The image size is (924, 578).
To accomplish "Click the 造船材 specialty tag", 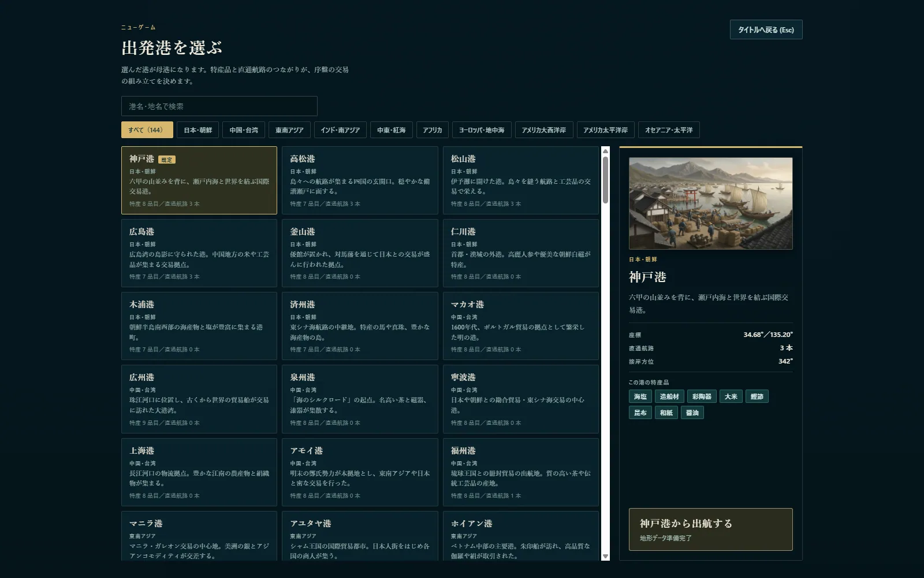I will click(x=669, y=397).
